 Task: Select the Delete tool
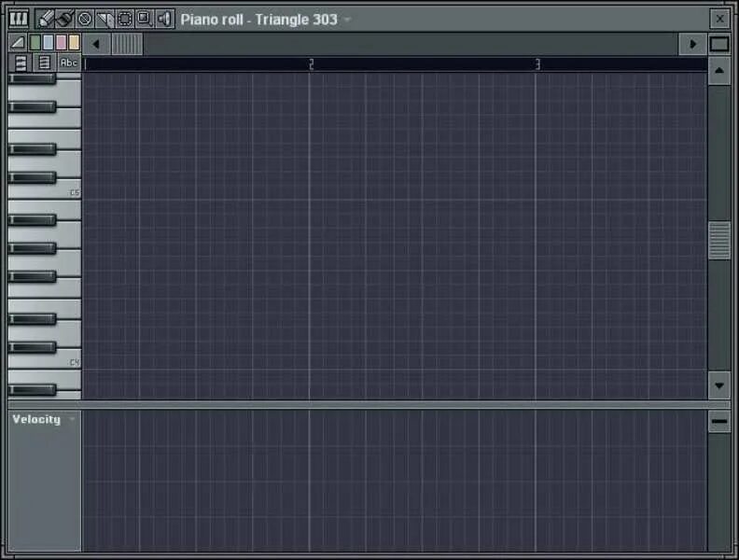(x=85, y=19)
